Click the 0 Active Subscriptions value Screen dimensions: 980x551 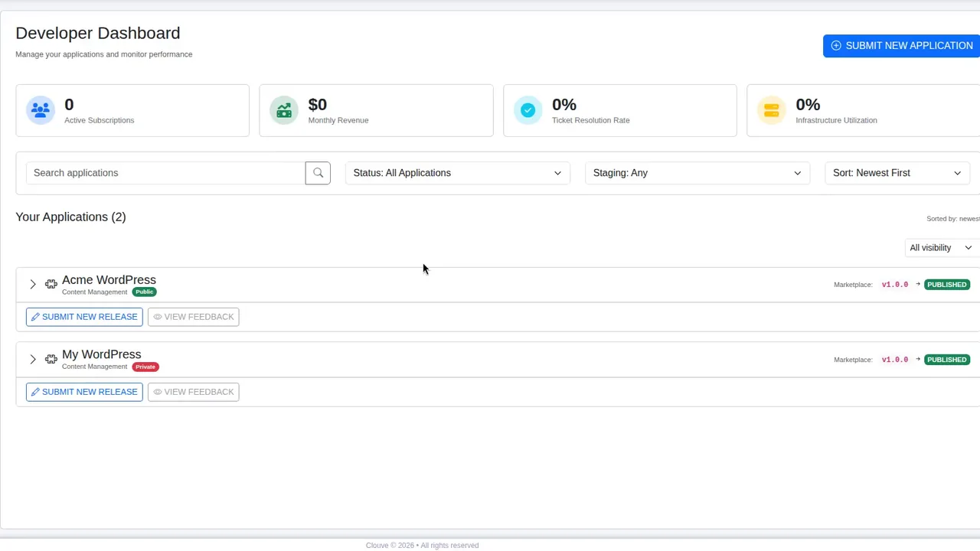pos(69,105)
